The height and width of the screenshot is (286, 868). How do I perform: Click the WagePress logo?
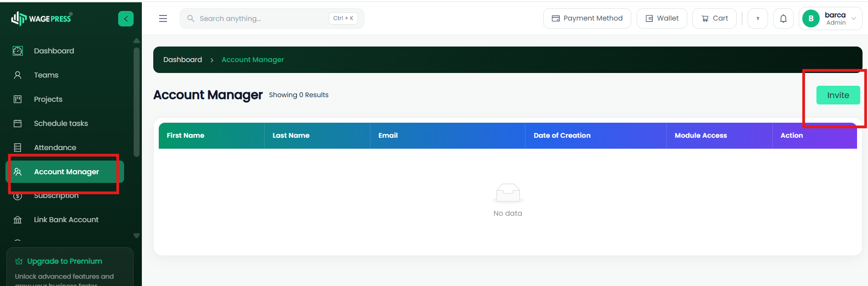[x=42, y=18]
